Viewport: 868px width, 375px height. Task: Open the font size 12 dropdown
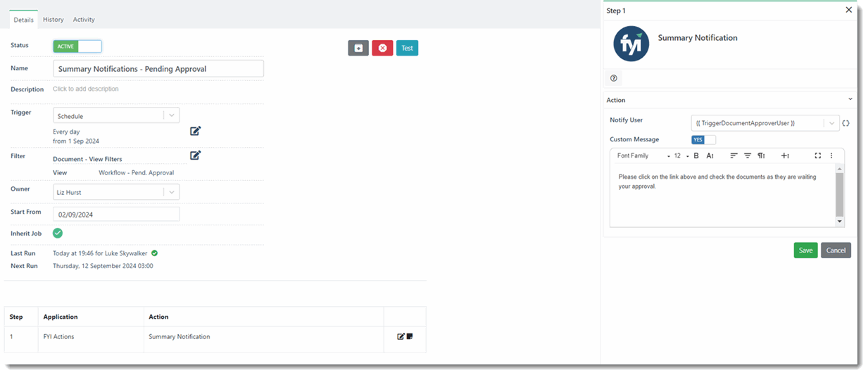681,155
